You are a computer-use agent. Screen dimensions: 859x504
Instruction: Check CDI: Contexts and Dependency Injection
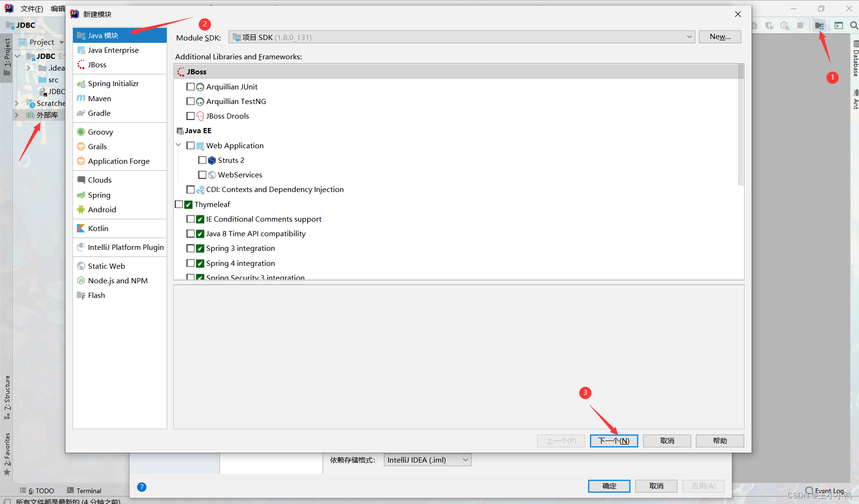tap(190, 189)
